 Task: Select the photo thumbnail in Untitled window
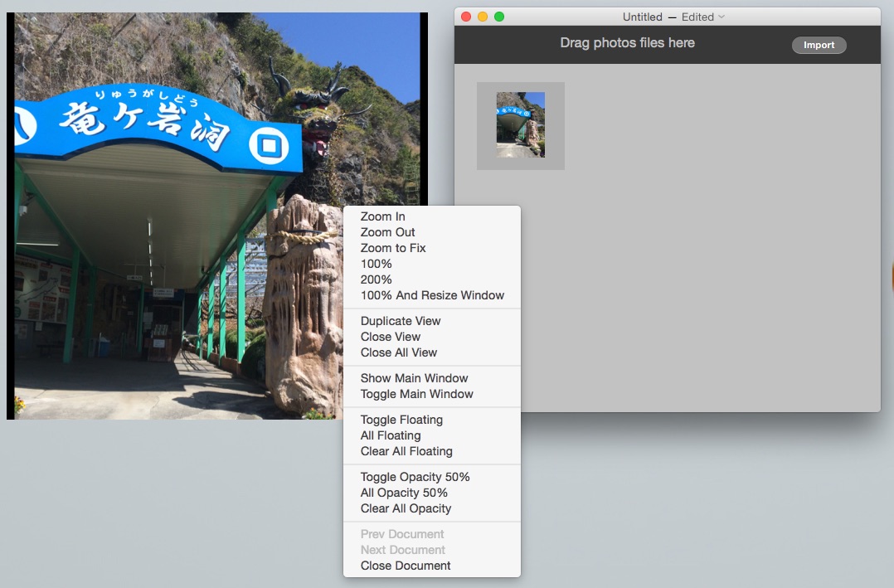(x=521, y=125)
